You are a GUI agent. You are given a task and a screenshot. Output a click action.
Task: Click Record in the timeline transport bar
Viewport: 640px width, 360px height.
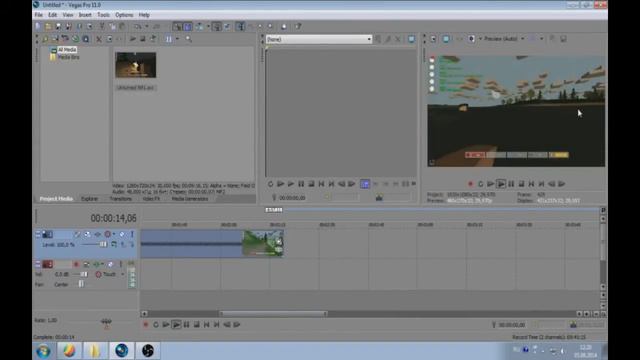(x=146, y=325)
